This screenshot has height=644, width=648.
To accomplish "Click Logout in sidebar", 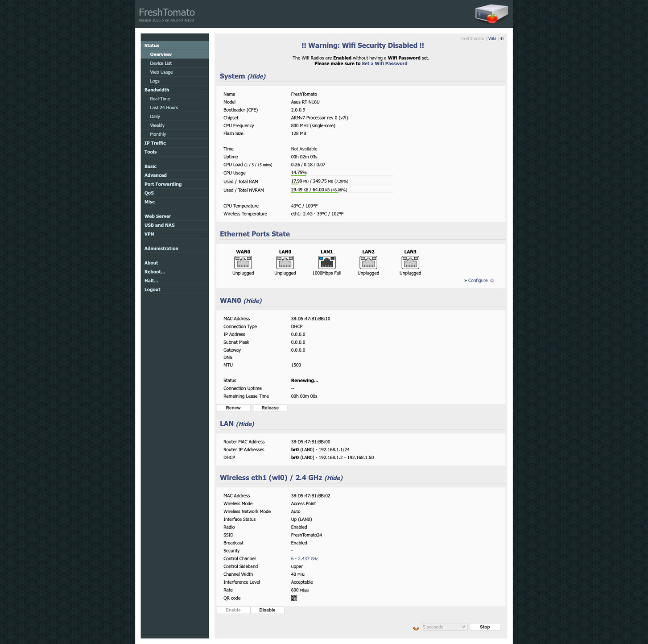I will pyautogui.click(x=175, y=290).
